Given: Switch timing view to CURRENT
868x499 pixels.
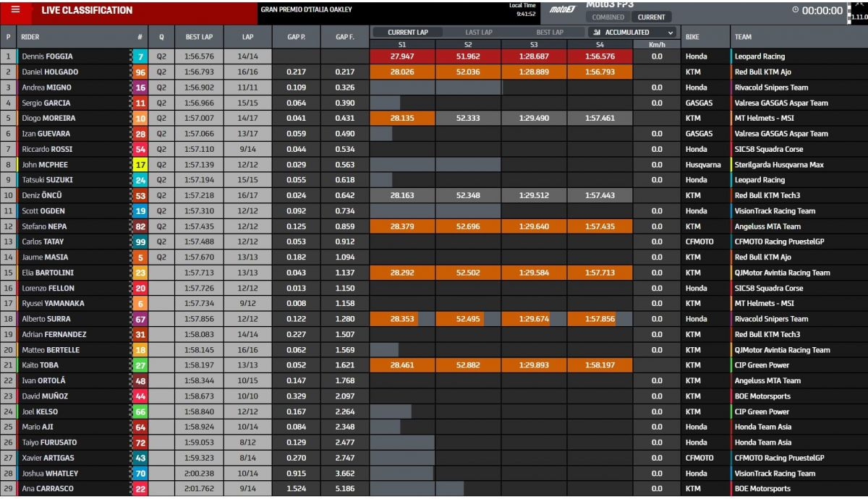Looking at the screenshot, I should (x=651, y=17).
